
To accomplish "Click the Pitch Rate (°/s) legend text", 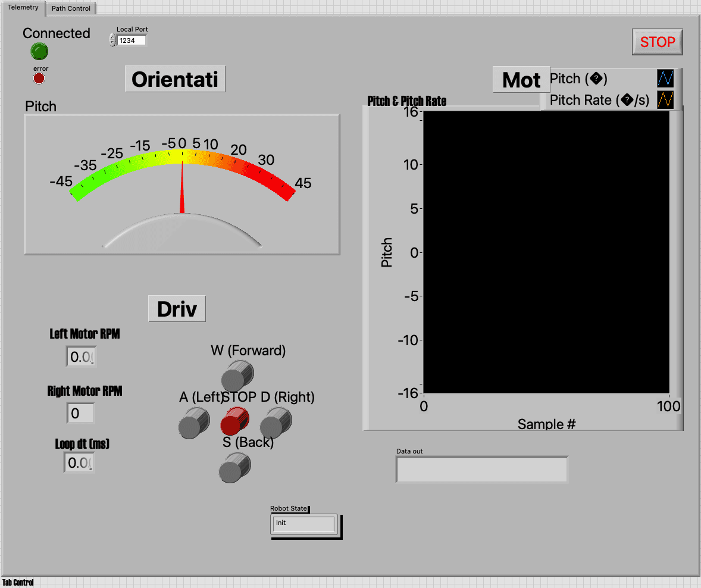I will pos(599,100).
